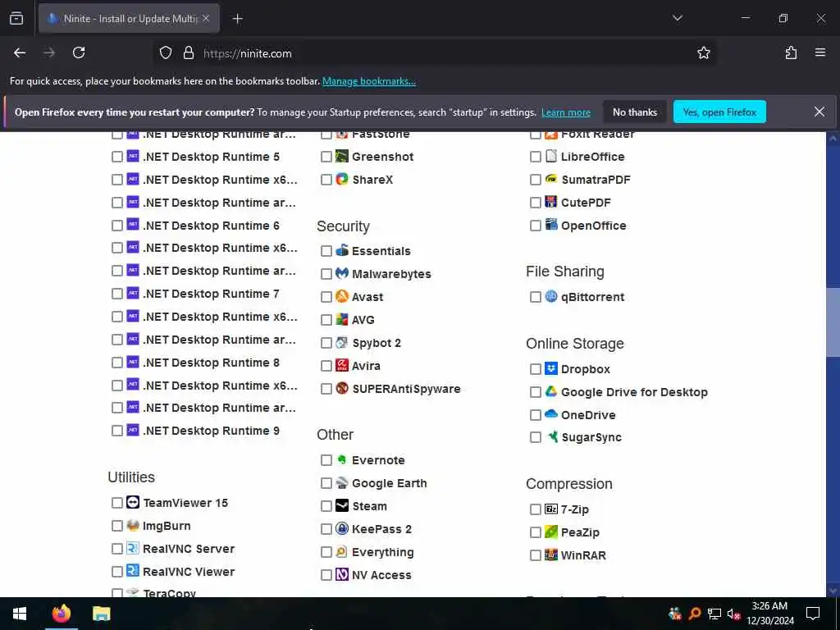The height and width of the screenshot is (630, 840).
Task: Click the WinRAR books icon
Action: pos(551,555)
